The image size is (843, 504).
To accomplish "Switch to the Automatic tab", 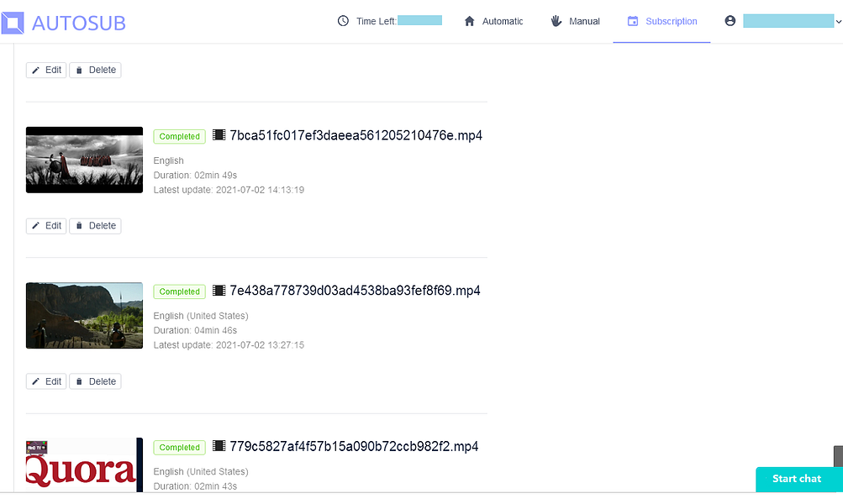I will click(493, 20).
